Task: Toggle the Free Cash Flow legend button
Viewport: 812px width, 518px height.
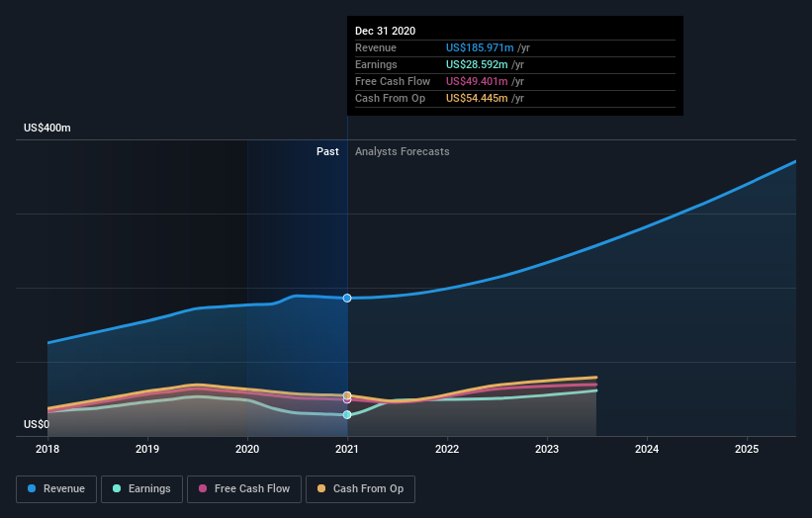Action: point(244,489)
